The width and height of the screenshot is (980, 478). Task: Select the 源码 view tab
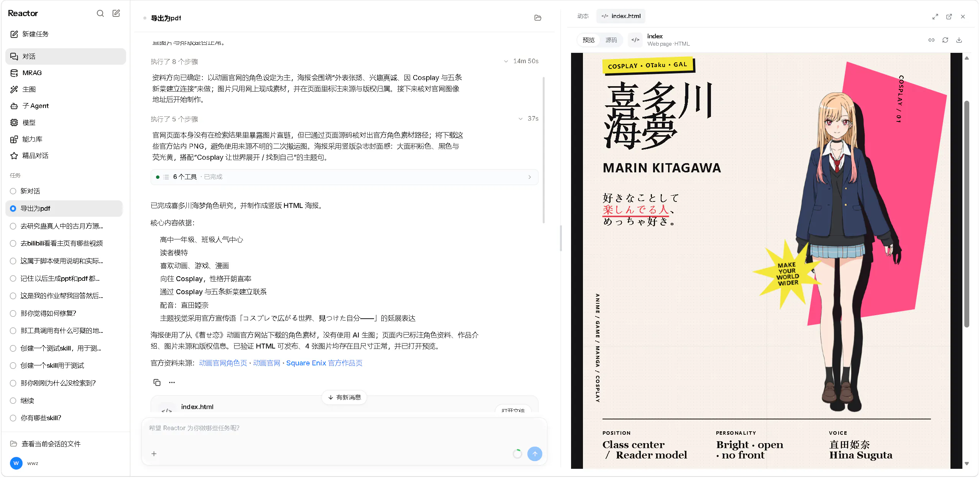pyautogui.click(x=611, y=40)
